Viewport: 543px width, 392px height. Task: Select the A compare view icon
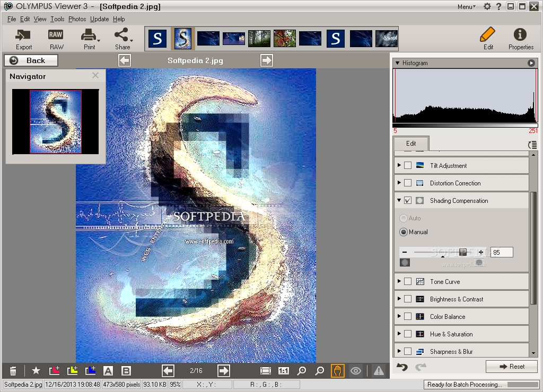click(x=108, y=371)
